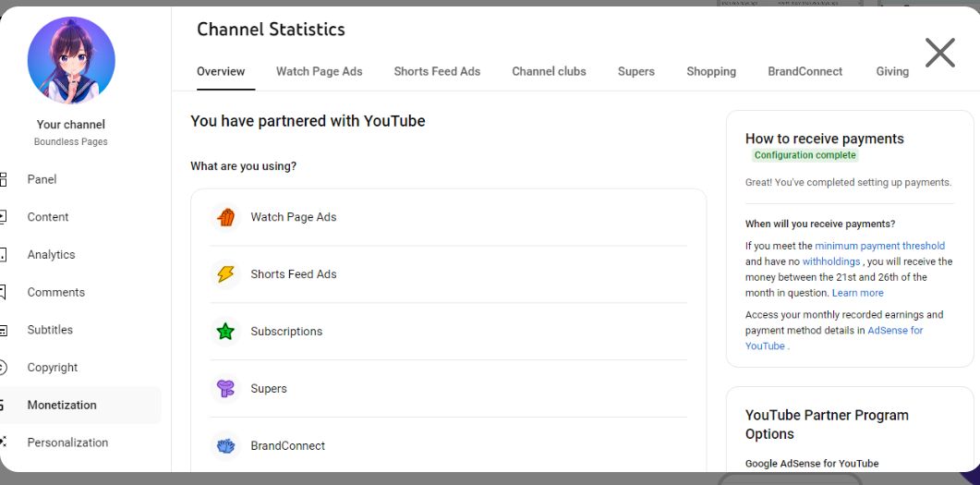Click the channel avatar picture
Viewport: 980px width, 485px height.
(71, 60)
